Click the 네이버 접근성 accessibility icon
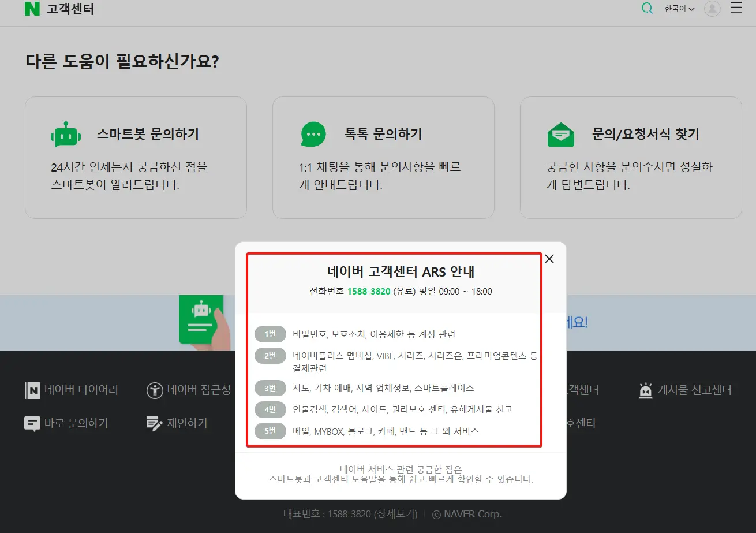The height and width of the screenshot is (533, 756). tap(155, 390)
